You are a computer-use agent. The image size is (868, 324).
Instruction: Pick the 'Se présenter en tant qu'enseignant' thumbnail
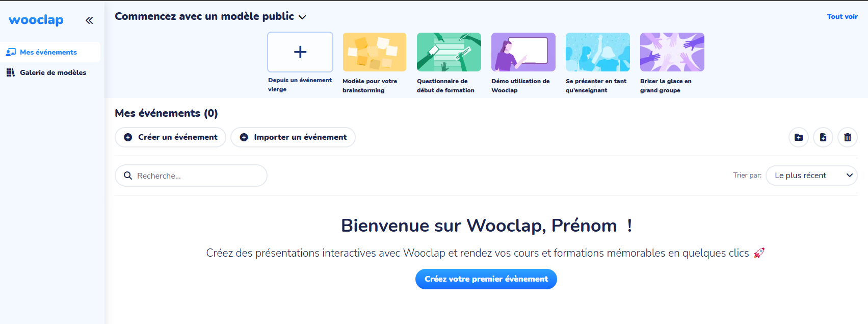[x=598, y=52]
